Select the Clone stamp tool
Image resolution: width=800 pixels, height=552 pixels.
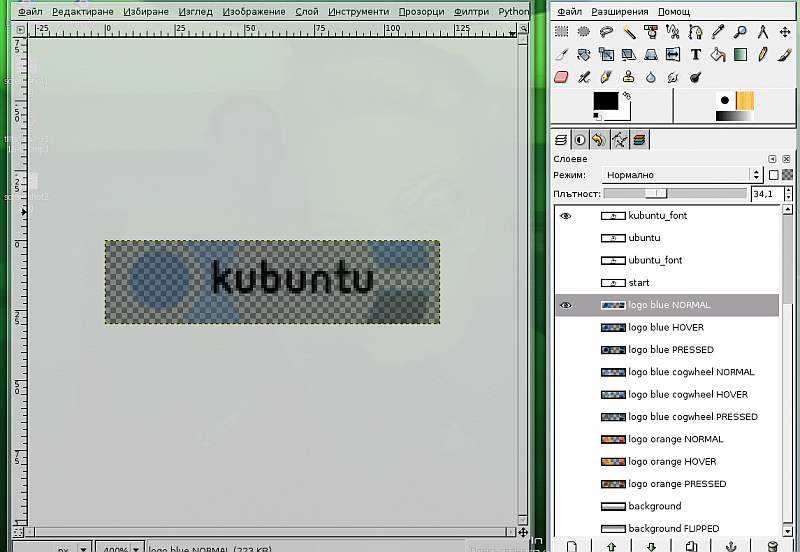pyautogui.click(x=629, y=77)
